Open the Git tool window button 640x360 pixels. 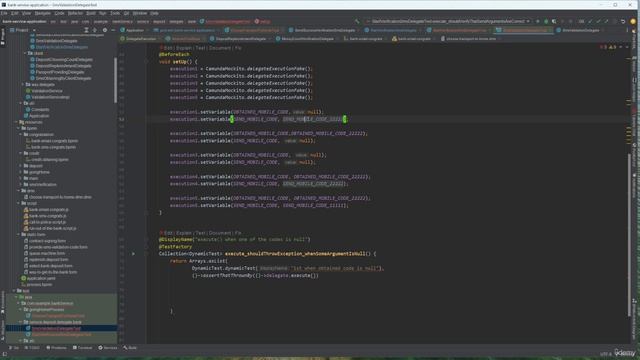[x=13, y=348]
